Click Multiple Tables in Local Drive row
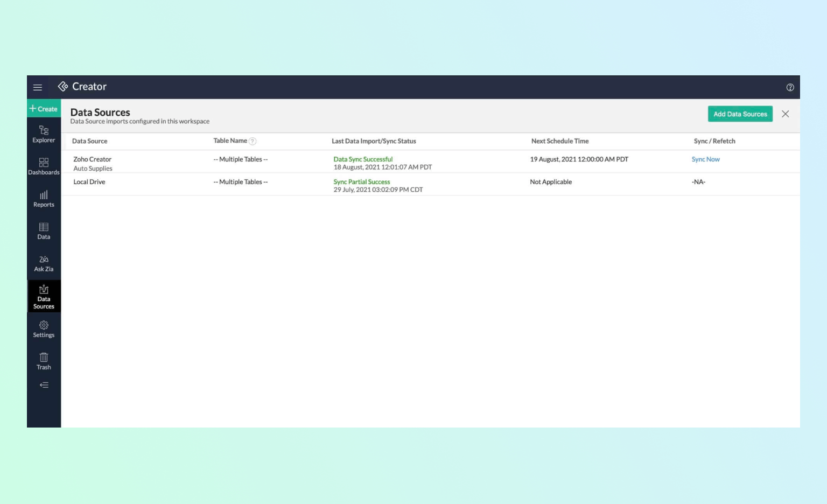This screenshot has height=504, width=827. coord(241,182)
